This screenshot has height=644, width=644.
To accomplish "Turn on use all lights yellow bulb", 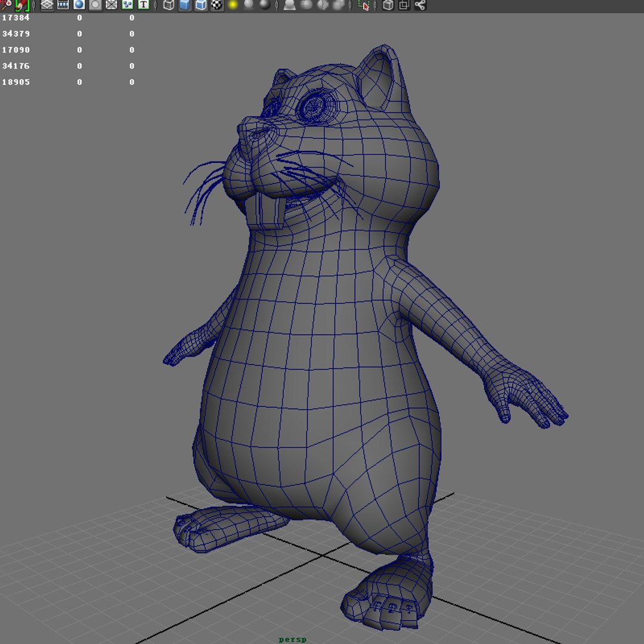I will [x=233, y=5].
